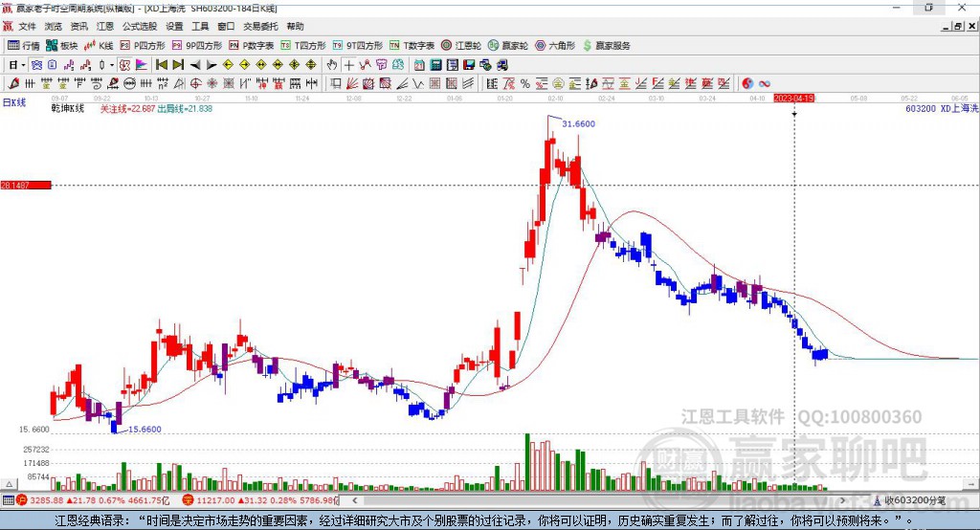Click the 603200 XD上海洗 stock label
This screenshot has height=530, width=980.
[942, 109]
